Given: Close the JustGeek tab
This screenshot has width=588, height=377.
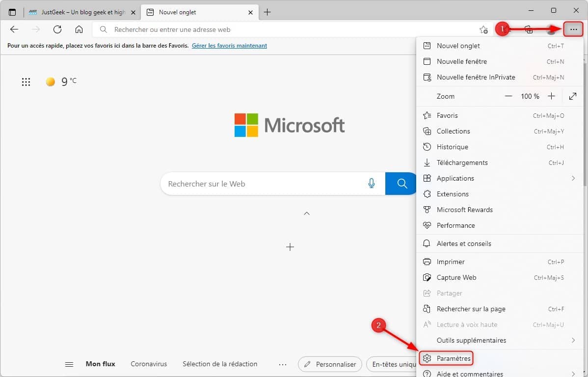Looking at the screenshot, I should click(133, 12).
